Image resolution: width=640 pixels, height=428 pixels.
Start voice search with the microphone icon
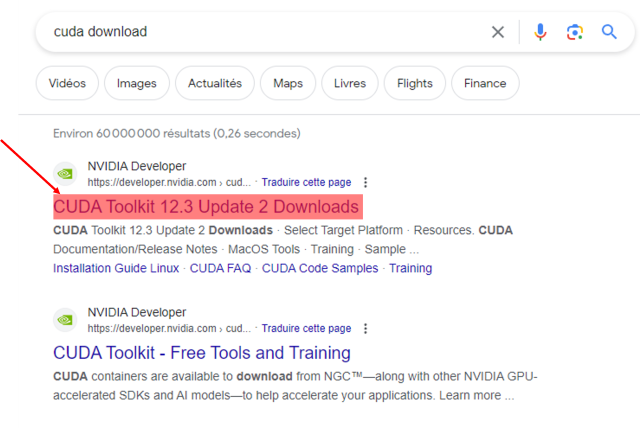pos(540,32)
